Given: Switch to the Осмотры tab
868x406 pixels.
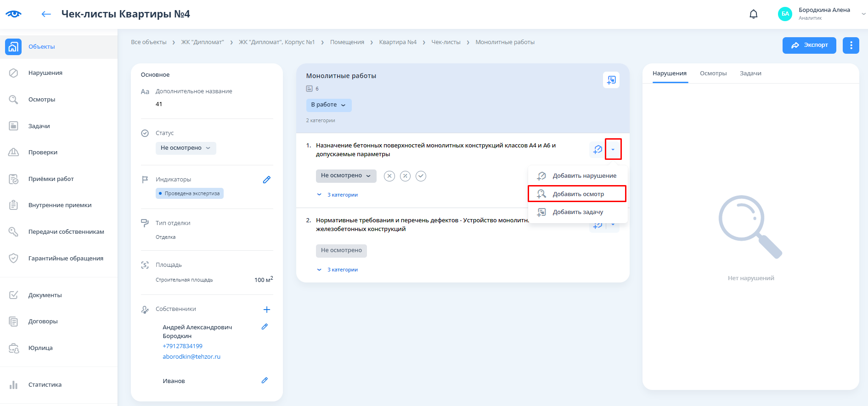Looking at the screenshot, I should coord(713,73).
